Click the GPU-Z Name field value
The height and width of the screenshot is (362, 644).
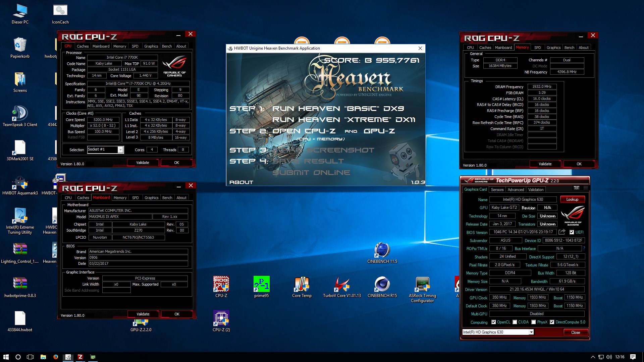click(x=523, y=199)
